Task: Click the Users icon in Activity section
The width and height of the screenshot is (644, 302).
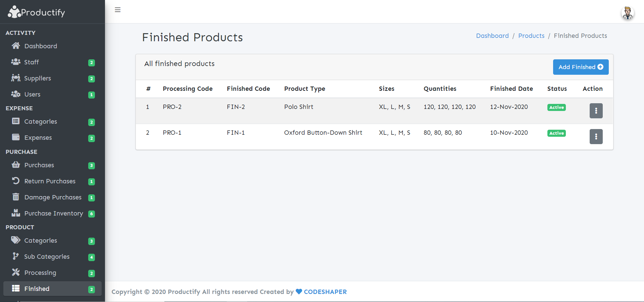Action: tap(15, 94)
